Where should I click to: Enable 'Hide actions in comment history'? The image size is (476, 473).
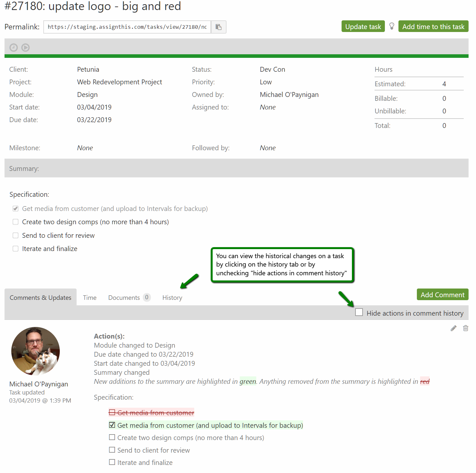coord(359,312)
